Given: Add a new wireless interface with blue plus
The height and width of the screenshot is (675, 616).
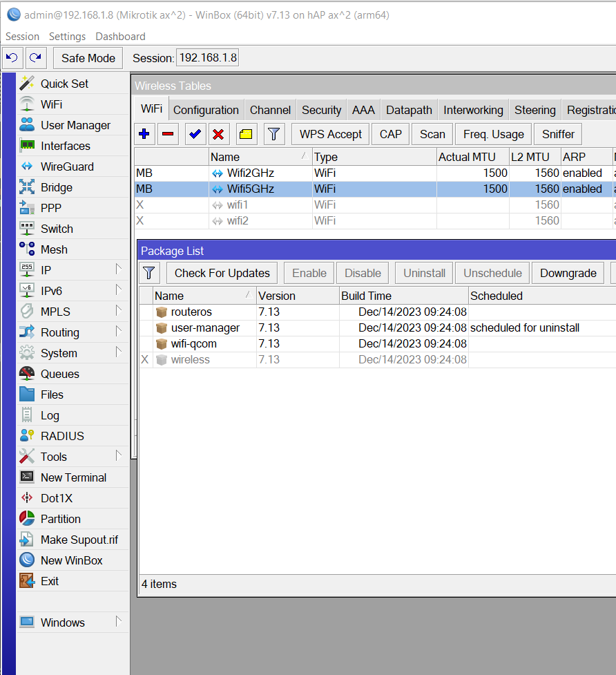Looking at the screenshot, I should (x=144, y=133).
